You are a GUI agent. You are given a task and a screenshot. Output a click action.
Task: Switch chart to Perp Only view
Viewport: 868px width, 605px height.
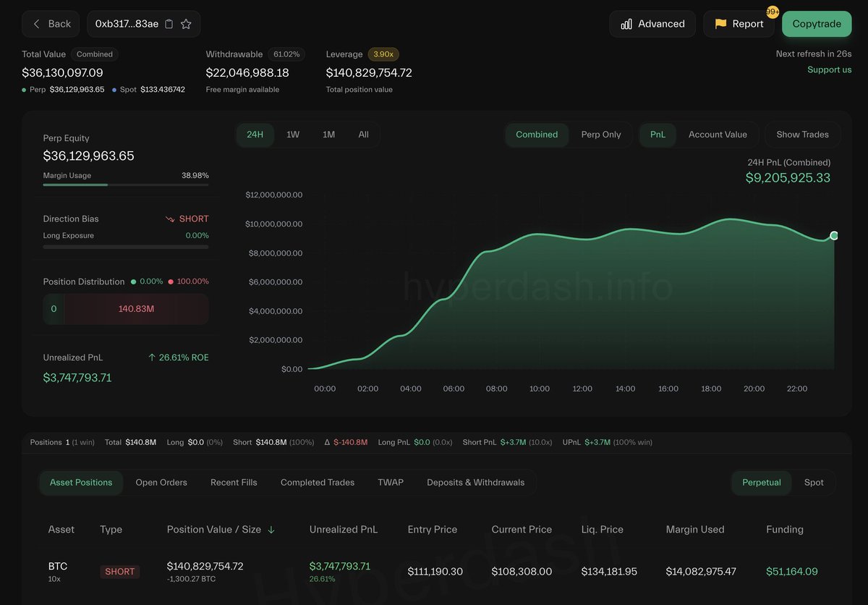[x=602, y=134]
